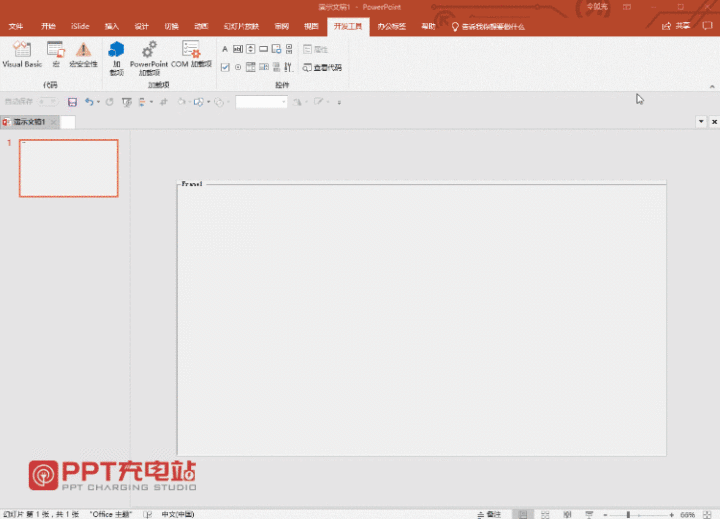Open the Comments icon at top right
Viewport: 720px width, 519px height.
(x=708, y=26)
